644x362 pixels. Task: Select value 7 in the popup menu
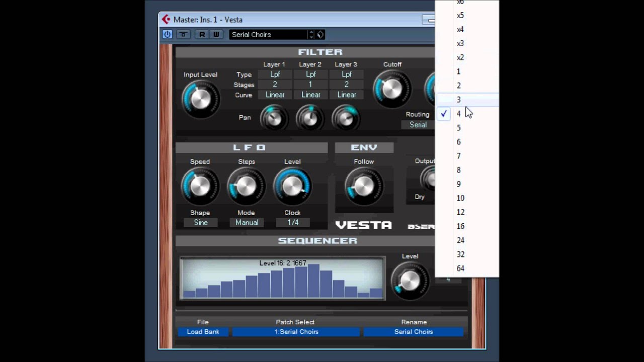tap(467, 156)
